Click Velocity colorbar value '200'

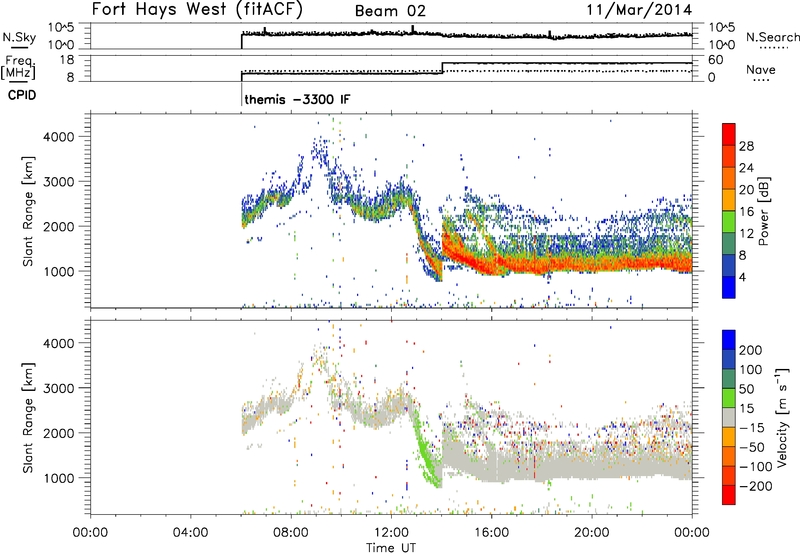pos(751,350)
